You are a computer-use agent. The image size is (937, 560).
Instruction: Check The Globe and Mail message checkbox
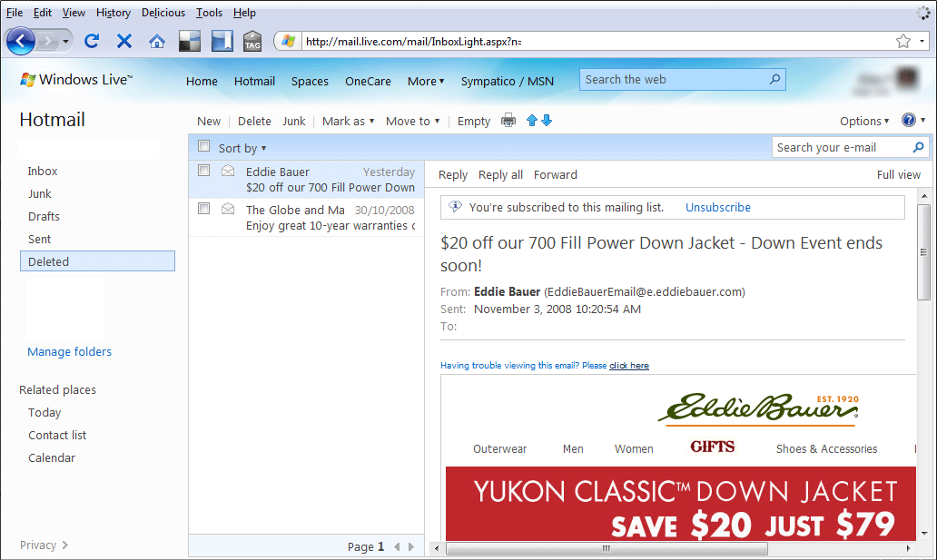[203, 208]
